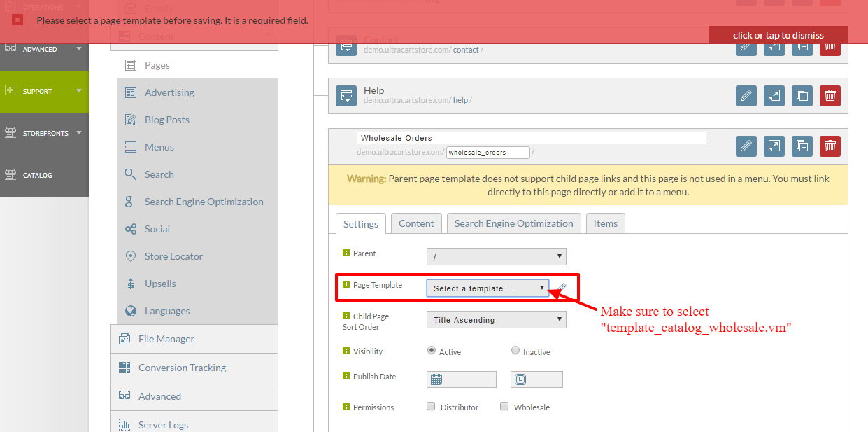Click the Social share icon
The image size is (868, 432).
(130, 229)
